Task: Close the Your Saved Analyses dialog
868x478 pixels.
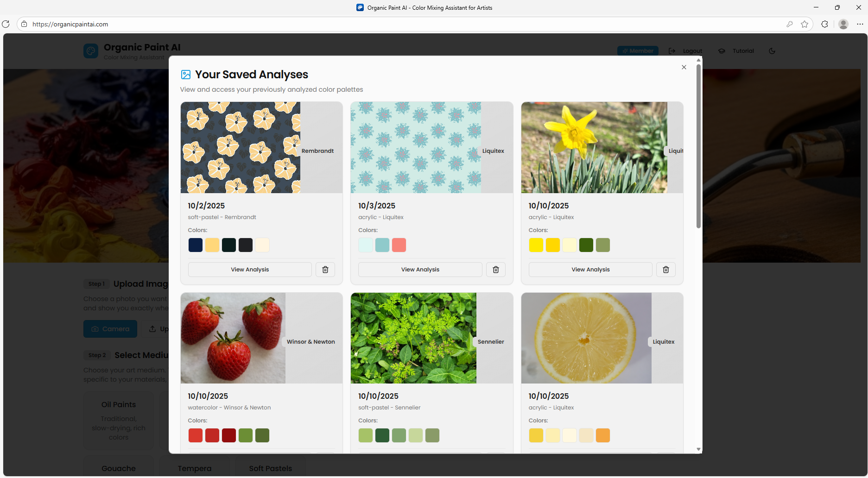Action: click(x=684, y=67)
